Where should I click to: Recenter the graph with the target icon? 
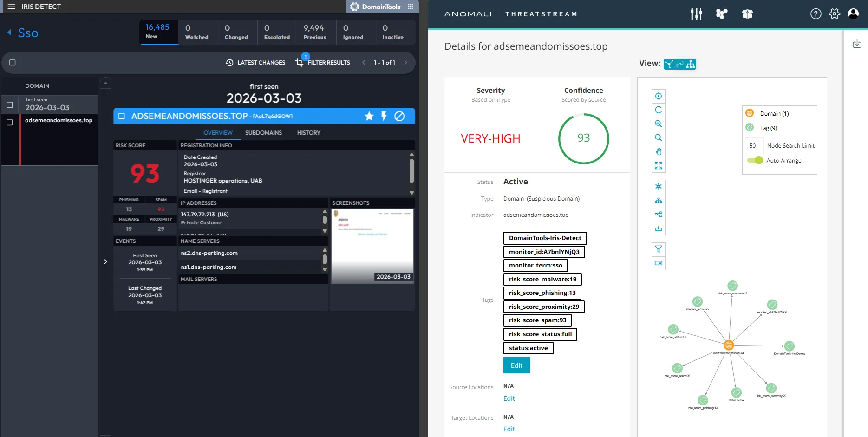(x=659, y=96)
